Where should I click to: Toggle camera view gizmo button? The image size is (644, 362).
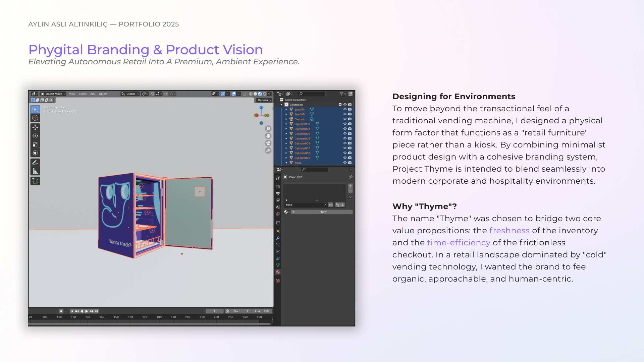pos(268,143)
